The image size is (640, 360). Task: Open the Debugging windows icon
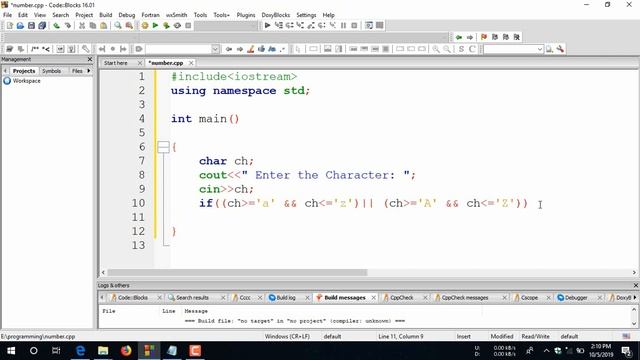pos(369,25)
